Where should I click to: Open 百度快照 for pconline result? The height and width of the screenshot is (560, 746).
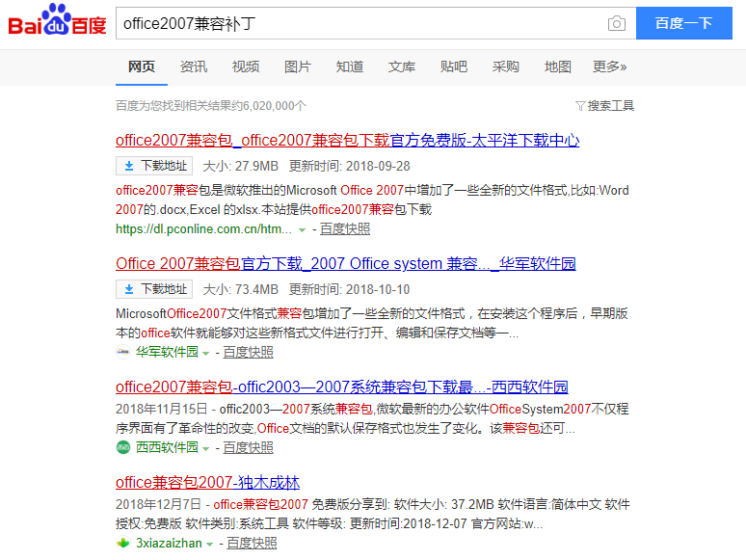pos(345,228)
